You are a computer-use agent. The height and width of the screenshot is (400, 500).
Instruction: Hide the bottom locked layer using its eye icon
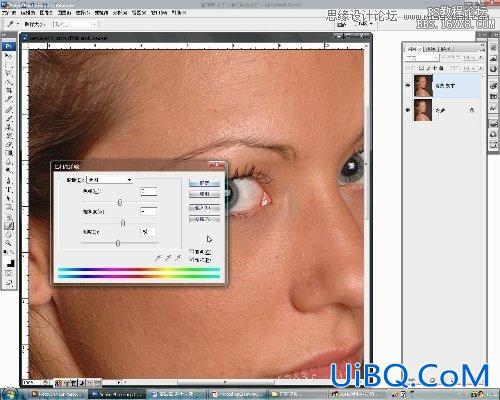coord(408,110)
